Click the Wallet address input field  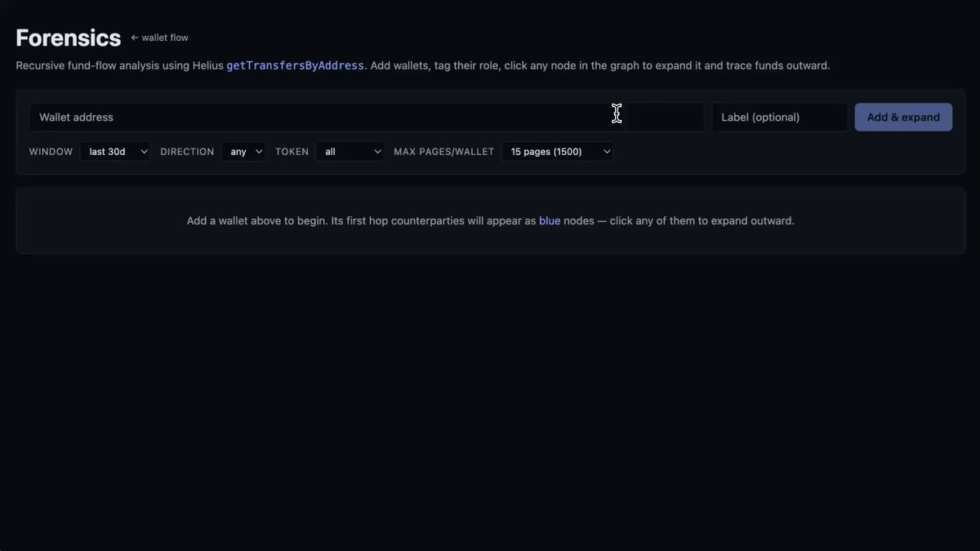click(367, 117)
